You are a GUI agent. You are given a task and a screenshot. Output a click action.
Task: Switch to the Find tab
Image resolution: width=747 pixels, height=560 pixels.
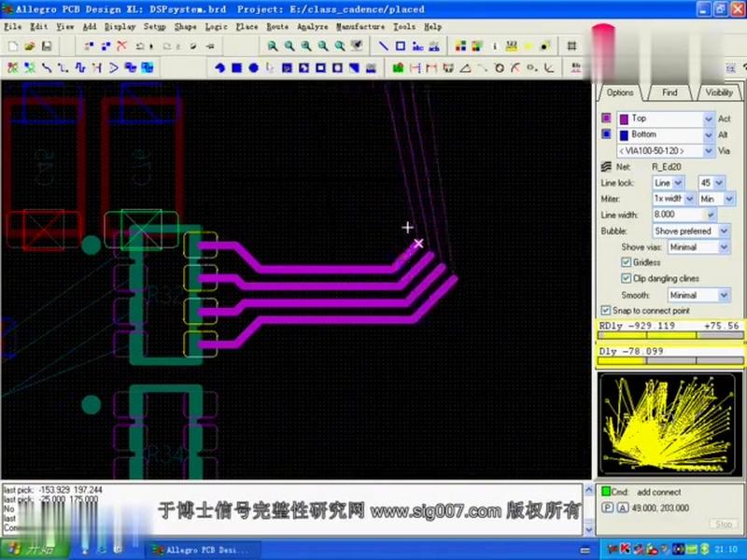pyautogui.click(x=668, y=92)
